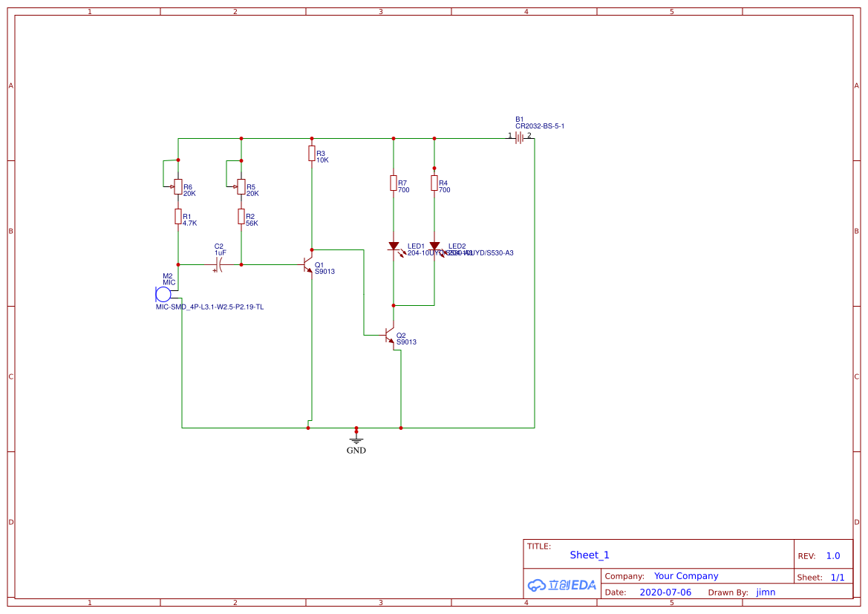Viewport: 868px width, 614px height.
Task: Click resistor R2 56K symbol
Action: [x=241, y=217]
